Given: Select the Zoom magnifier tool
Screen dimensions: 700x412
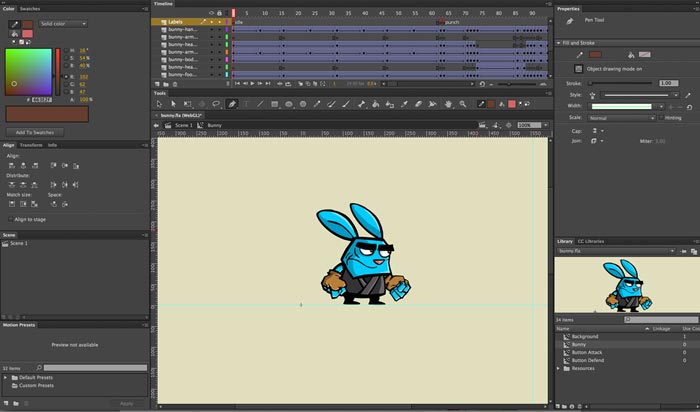Looking at the screenshot, I should click(x=462, y=104).
